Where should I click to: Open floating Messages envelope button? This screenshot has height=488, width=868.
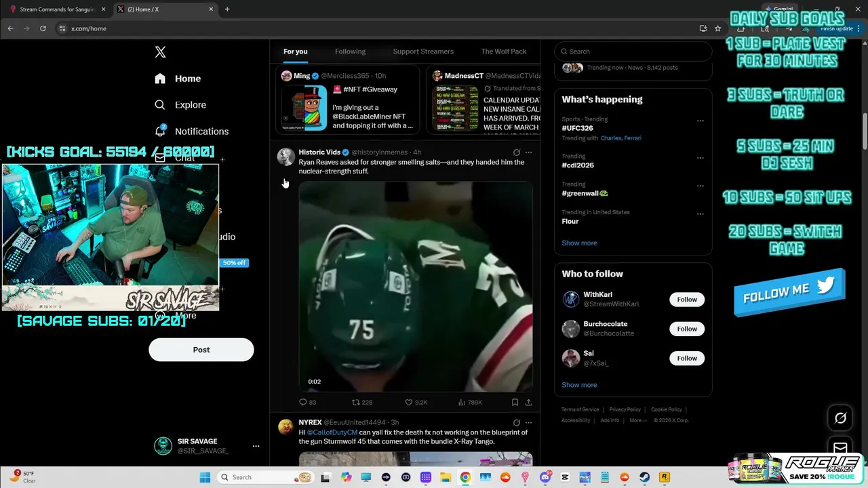tap(840, 448)
